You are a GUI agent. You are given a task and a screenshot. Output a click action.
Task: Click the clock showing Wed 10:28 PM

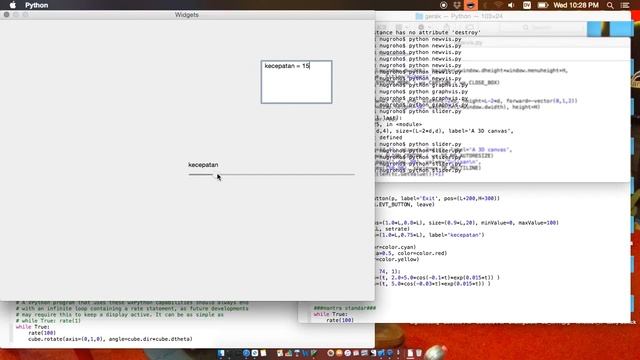tap(576, 5)
